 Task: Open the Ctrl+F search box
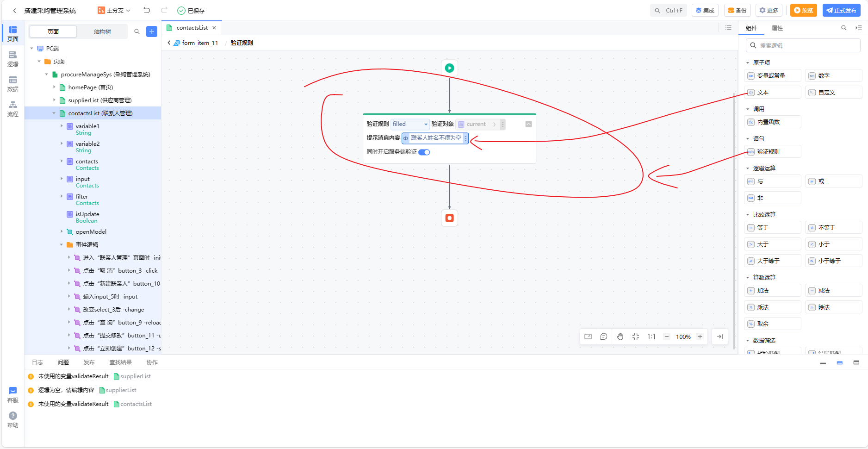669,10
